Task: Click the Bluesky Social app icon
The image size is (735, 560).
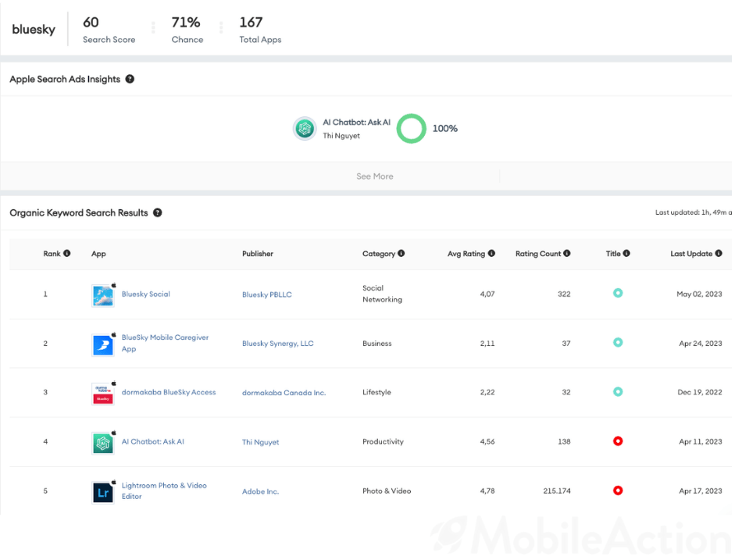Action: click(x=102, y=296)
